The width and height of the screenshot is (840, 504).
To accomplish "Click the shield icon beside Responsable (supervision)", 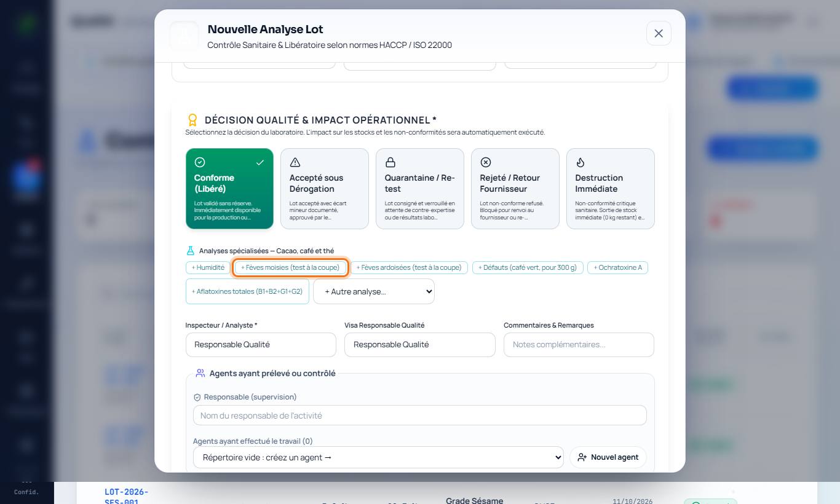I will [197, 398].
